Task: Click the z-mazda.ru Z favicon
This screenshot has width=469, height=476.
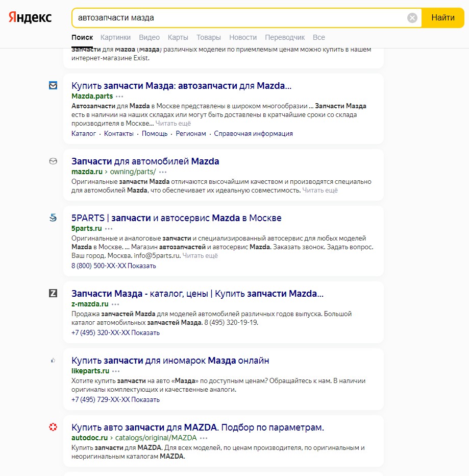Action: pyautogui.click(x=53, y=293)
